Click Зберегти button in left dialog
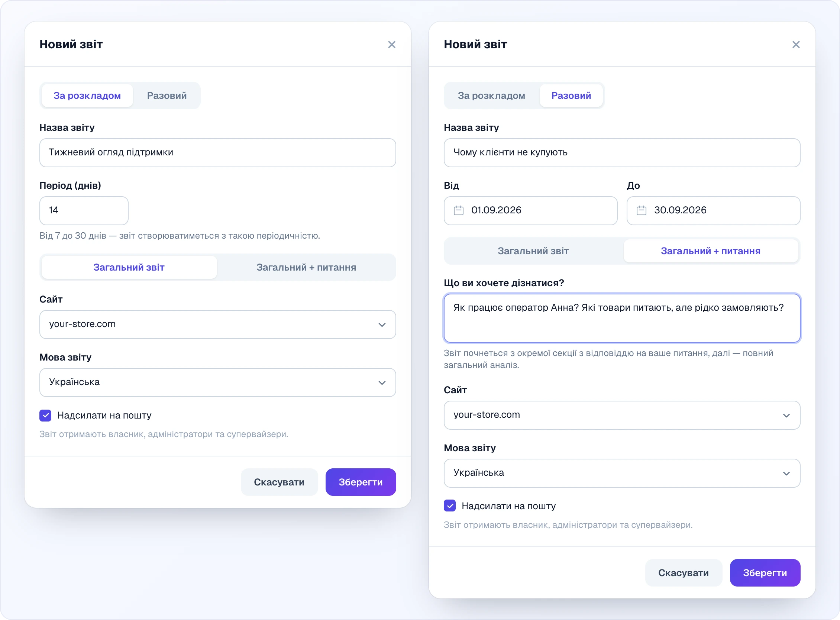The height and width of the screenshot is (620, 840). pyautogui.click(x=361, y=482)
